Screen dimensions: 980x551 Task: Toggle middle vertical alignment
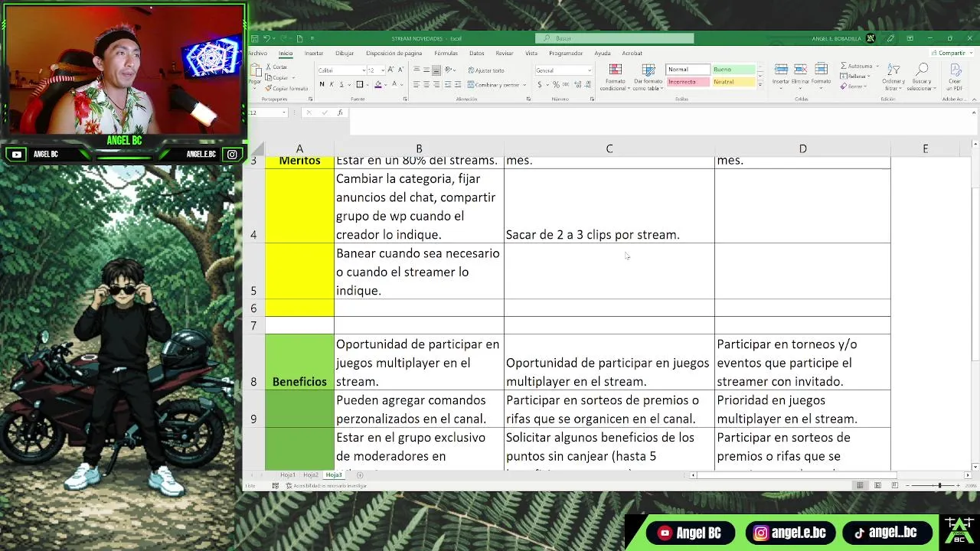[x=426, y=70]
